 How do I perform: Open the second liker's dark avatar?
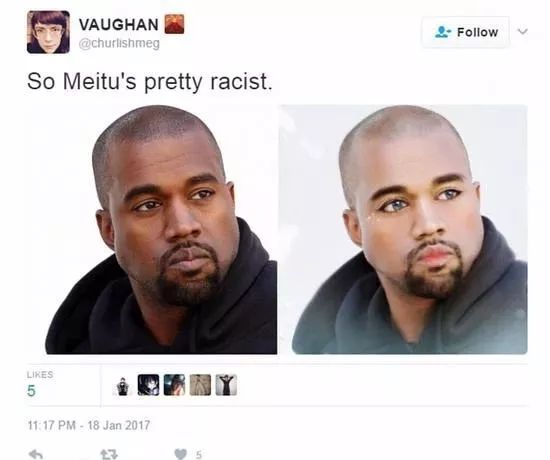(x=148, y=385)
